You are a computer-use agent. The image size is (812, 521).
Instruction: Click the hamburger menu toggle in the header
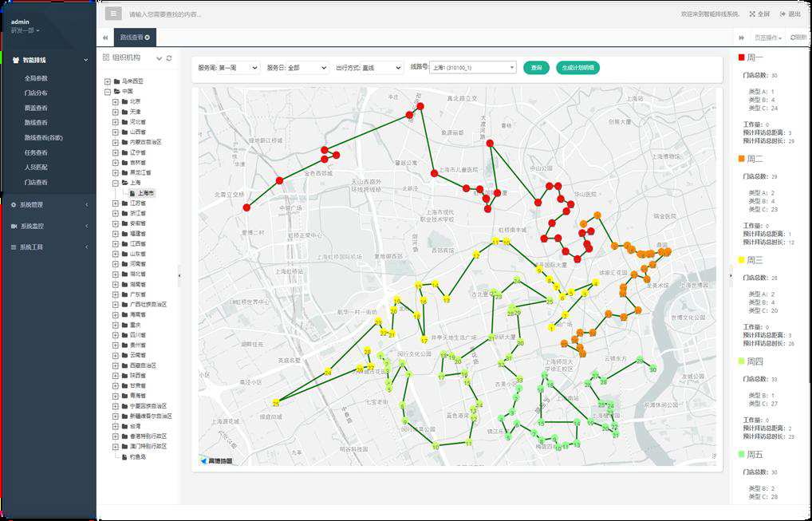pos(113,14)
